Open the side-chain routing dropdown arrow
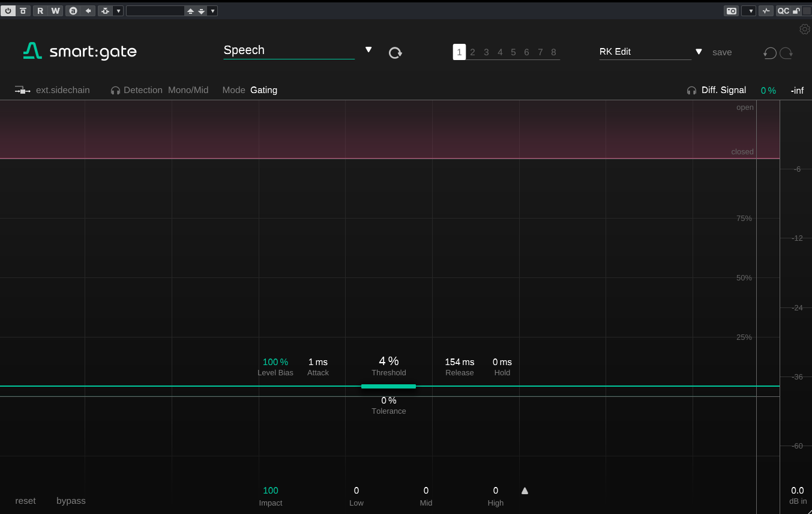Image resolution: width=812 pixels, height=514 pixels. pos(118,11)
